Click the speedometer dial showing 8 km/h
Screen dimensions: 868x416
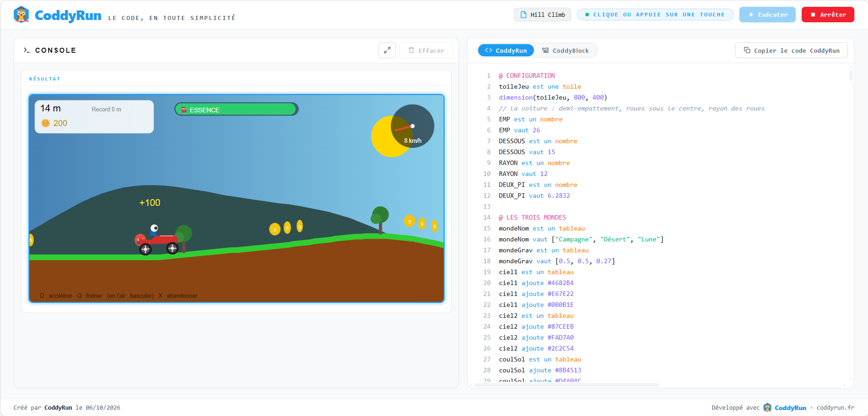pos(413,126)
